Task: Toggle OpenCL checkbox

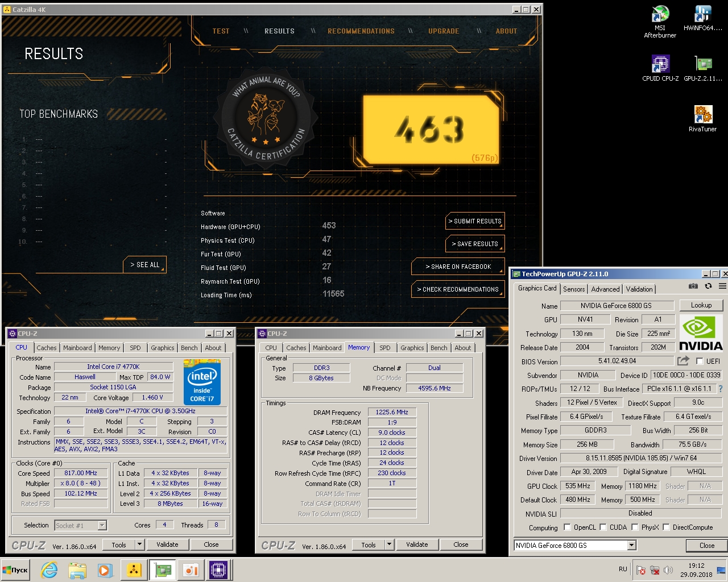Action: click(567, 527)
